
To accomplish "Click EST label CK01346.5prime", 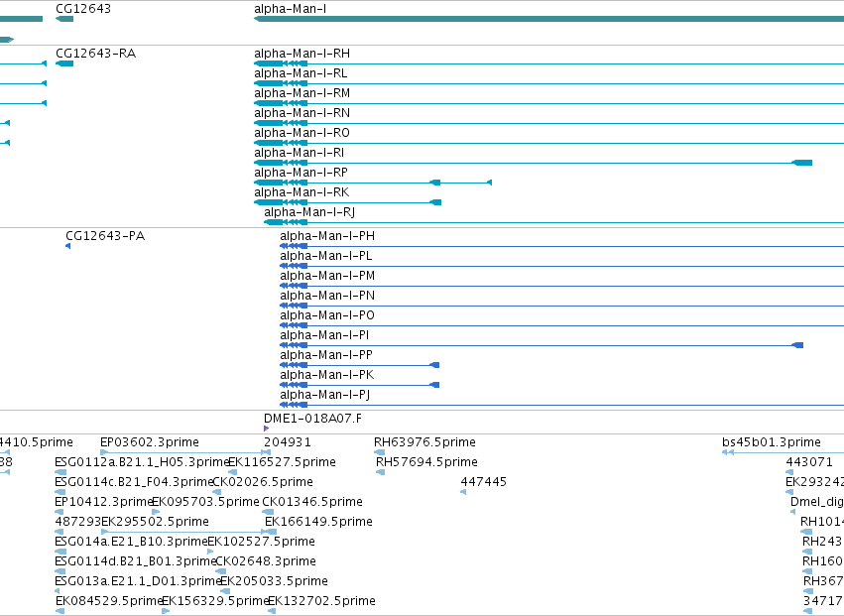I will click(312, 502).
